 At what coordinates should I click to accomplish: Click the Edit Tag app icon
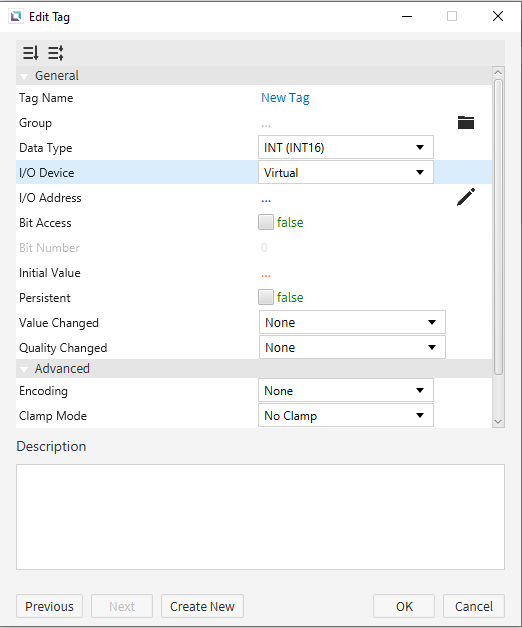coord(16,16)
